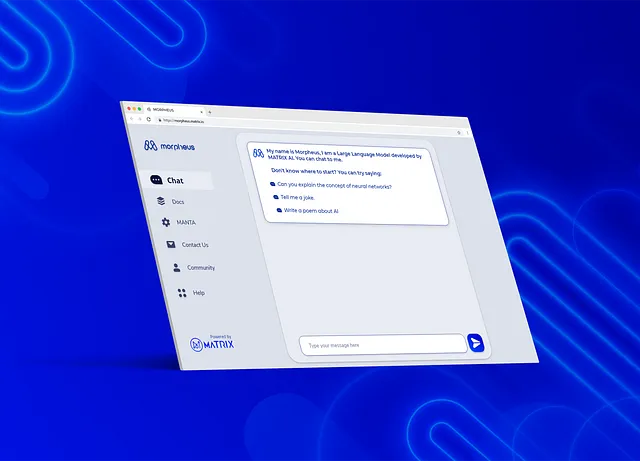Open the browser three-dot menu

point(467,133)
